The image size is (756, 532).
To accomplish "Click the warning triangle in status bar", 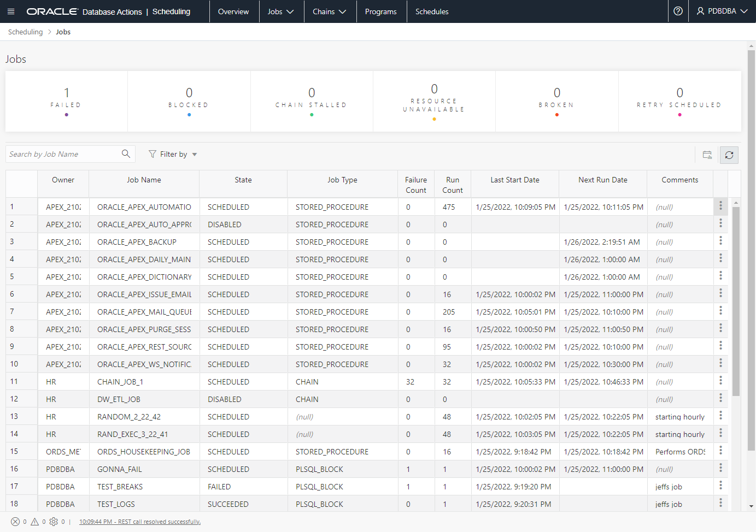I will click(x=34, y=522).
